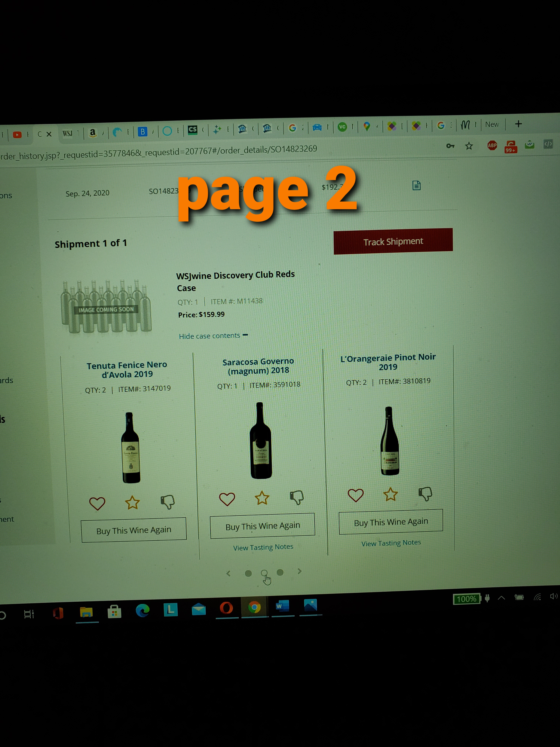
Task: Open the order invoice document icon
Action: point(416,185)
